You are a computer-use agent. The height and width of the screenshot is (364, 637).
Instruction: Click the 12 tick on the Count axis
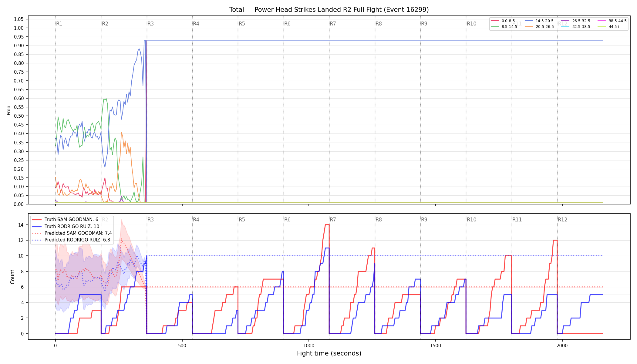tap(21, 240)
